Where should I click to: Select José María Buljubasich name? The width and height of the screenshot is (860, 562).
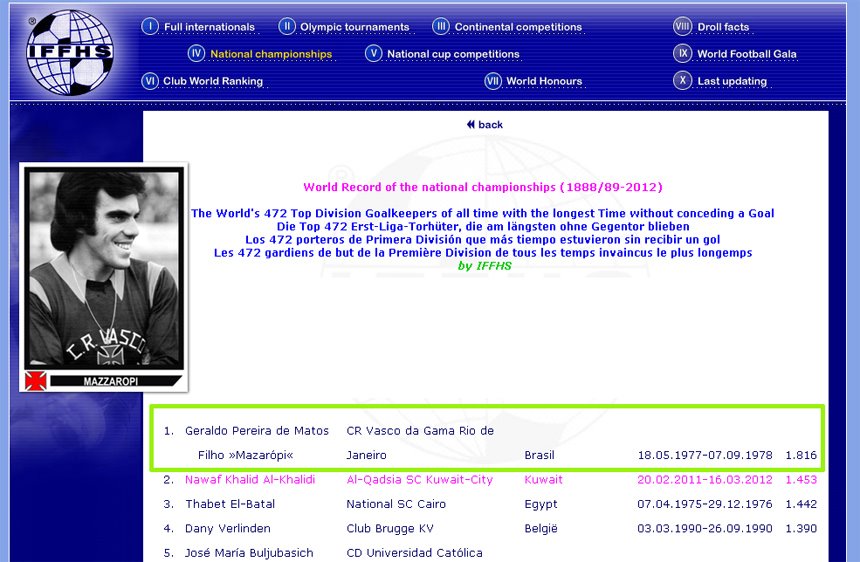(249, 553)
